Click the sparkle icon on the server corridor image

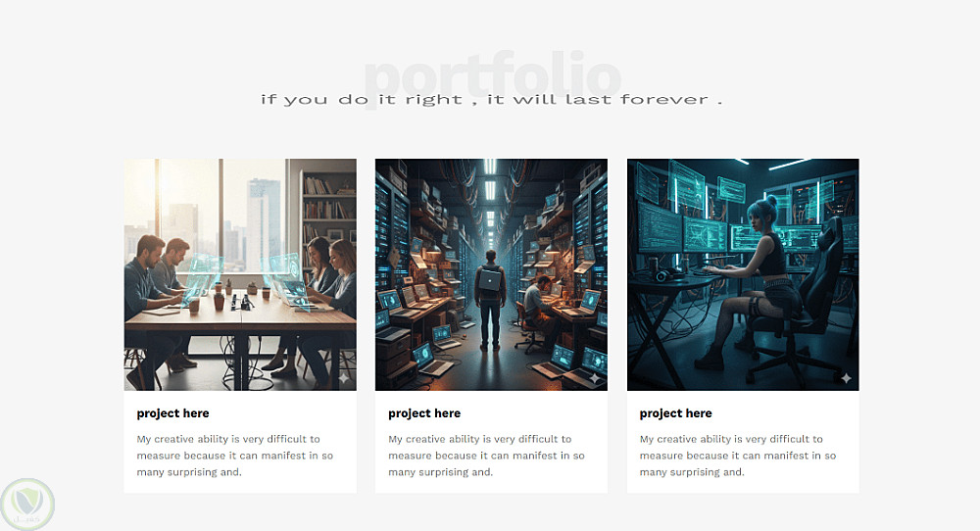(595, 378)
